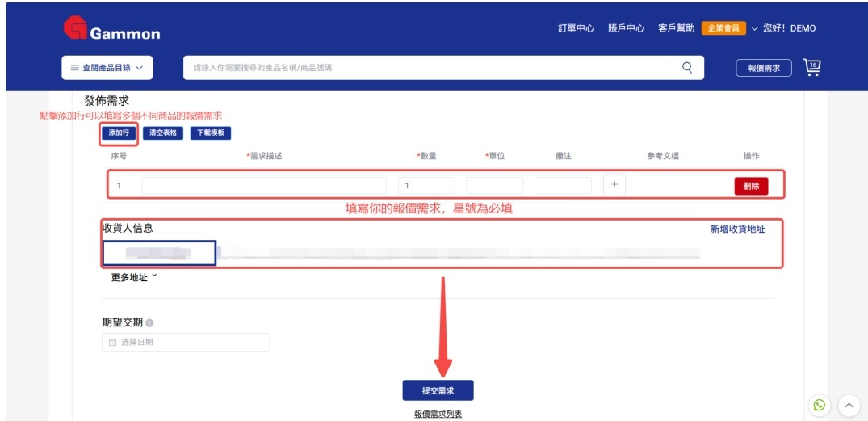868x421 pixels.
Task: Open the 查閱產品目錄 catalog dropdown
Action: pos(107,68)
